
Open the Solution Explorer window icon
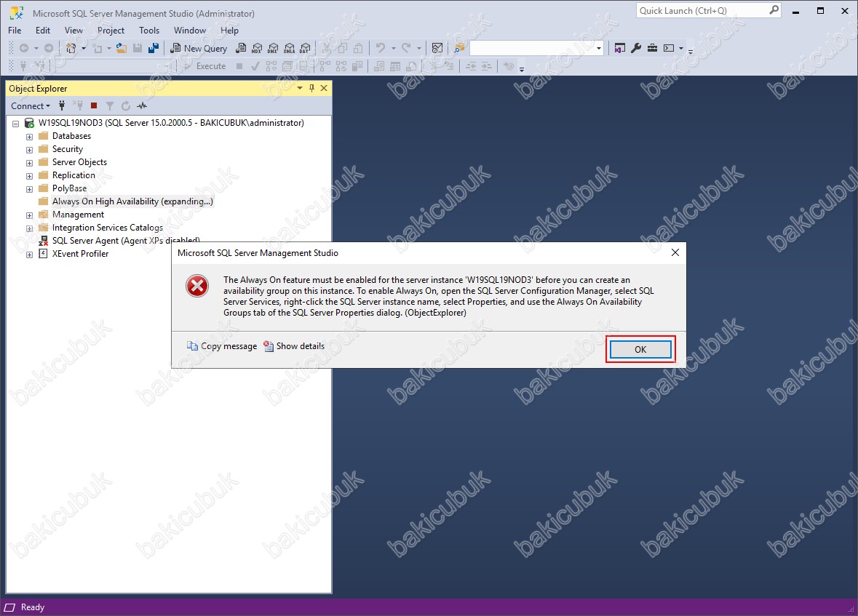[x=619, y=48]
